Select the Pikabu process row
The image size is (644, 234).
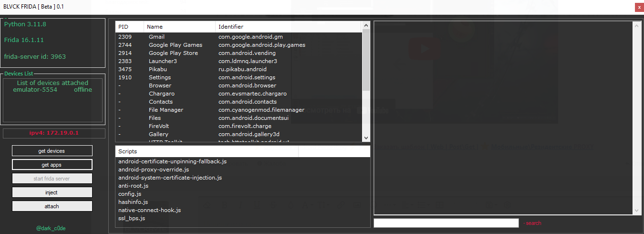pyautogui.click(x=239, y=69)
